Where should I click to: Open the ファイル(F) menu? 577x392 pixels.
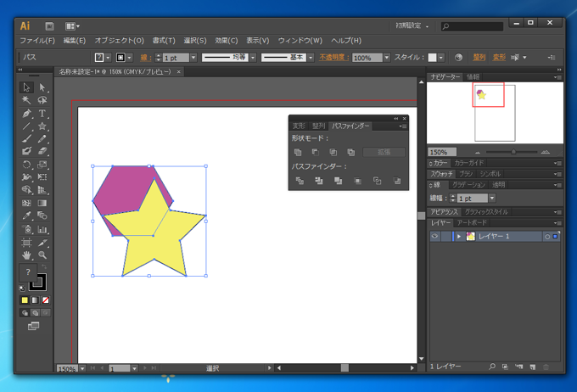click(x=37, y=41)
